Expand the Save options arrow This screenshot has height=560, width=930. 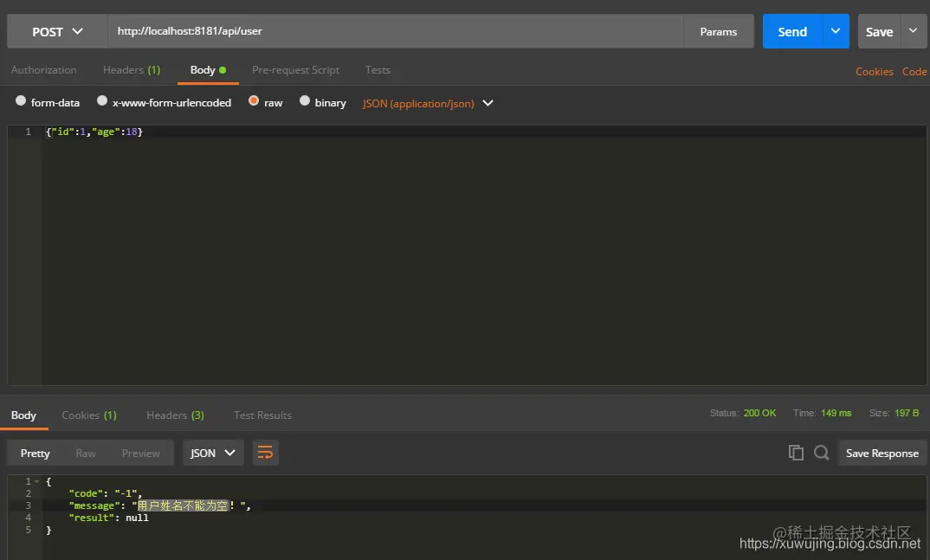914,31
